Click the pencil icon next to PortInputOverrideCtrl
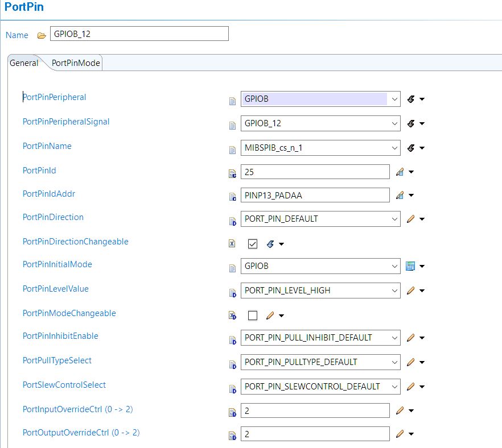The image size is (502, 448). click(400, 410)
